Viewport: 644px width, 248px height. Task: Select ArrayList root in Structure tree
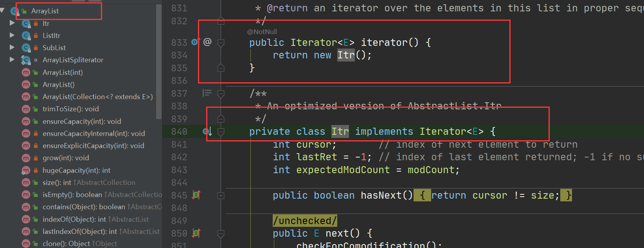pyautogui.click(x=45, y=11)
